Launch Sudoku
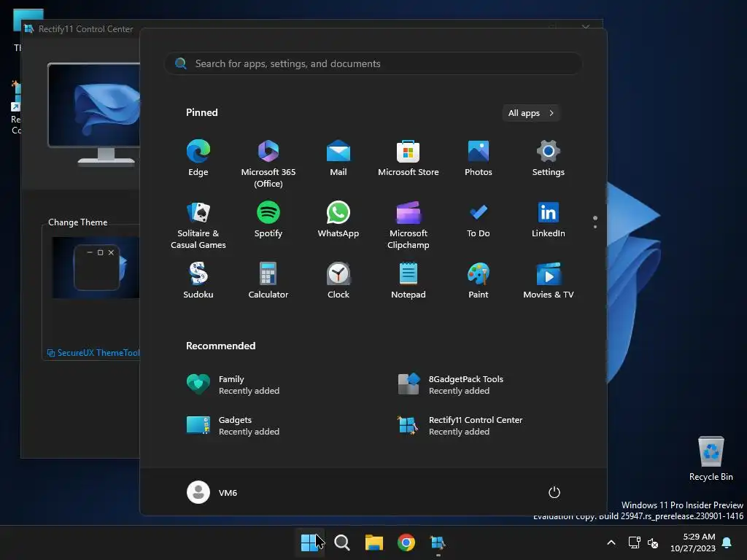 (x=198, y=281)
